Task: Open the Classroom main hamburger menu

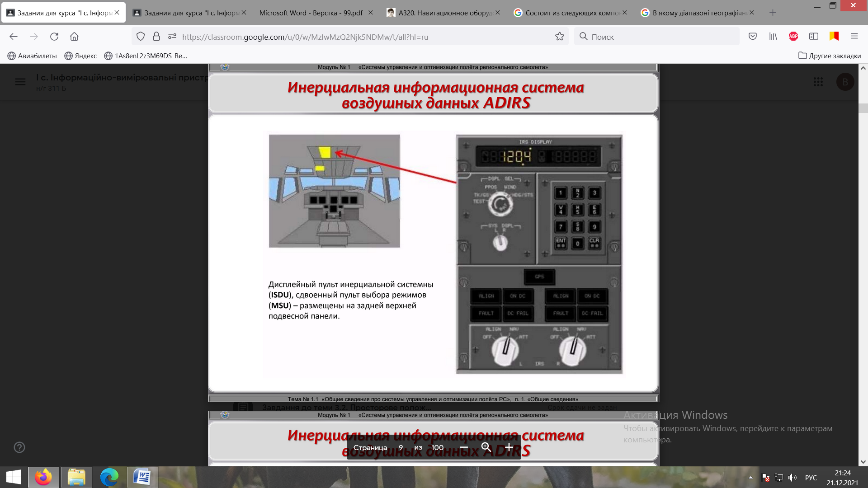Action: coord(20,82)
